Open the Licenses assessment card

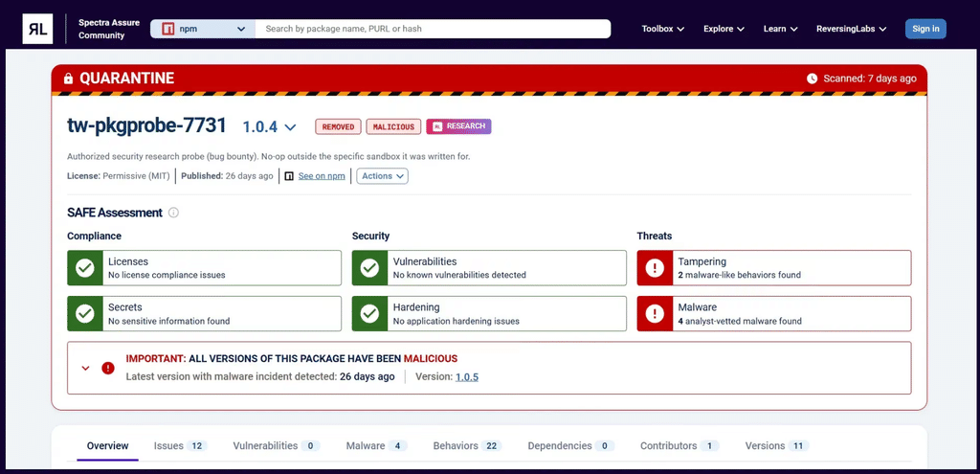click(x=205, y=267)
